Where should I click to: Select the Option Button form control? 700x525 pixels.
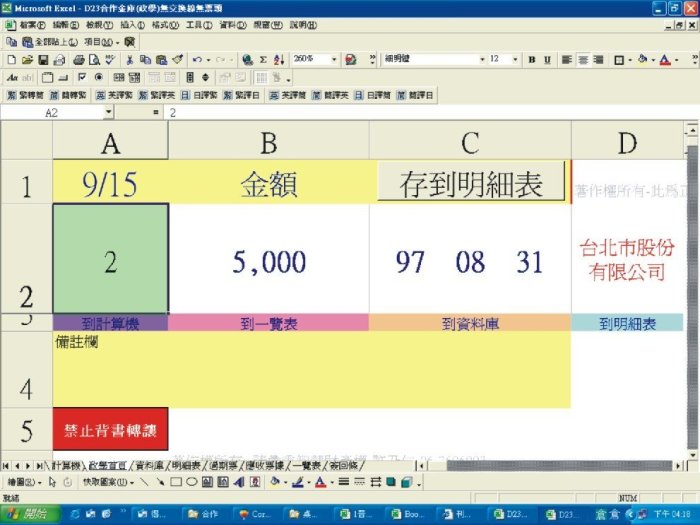coord(98,77)
